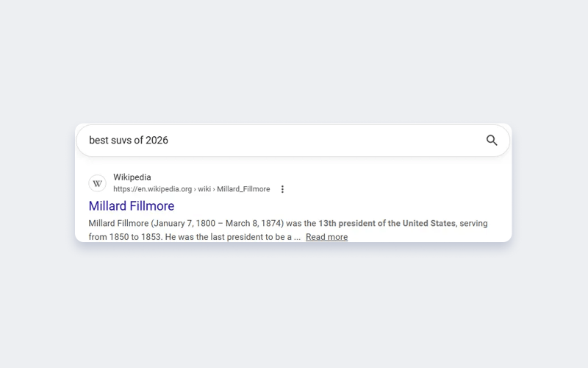This screenshot has height=368, width=588.
Task: Click the Wikipedia W favicon
Action: (98, 183)
